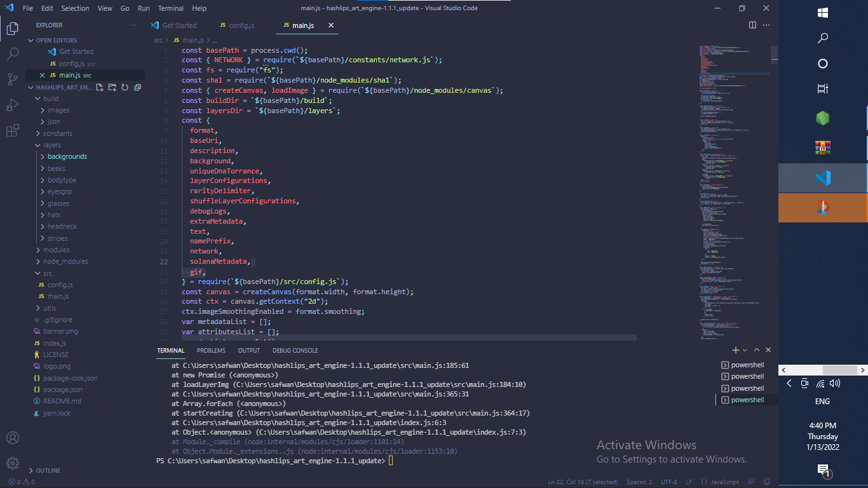The image size is (868, 488).
Task: Open the Run menu
Action: 143,8
